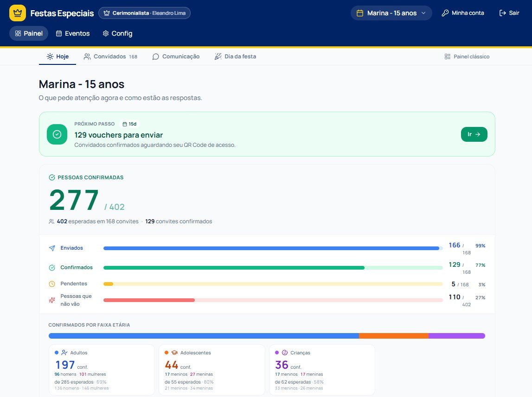Screen dimensions: 532x397
Task: Click the orange adolescents segment of age bar
Action: click(x=394, y=336)
